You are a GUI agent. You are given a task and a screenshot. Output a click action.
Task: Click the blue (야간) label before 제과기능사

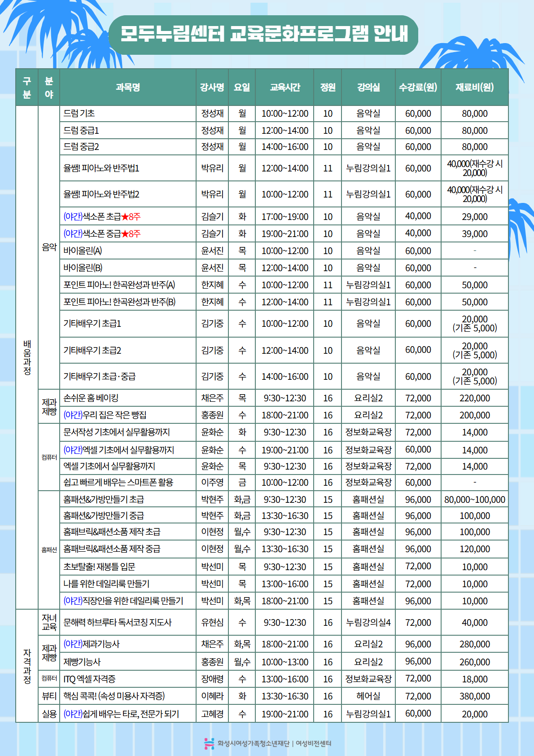point(73,644)
